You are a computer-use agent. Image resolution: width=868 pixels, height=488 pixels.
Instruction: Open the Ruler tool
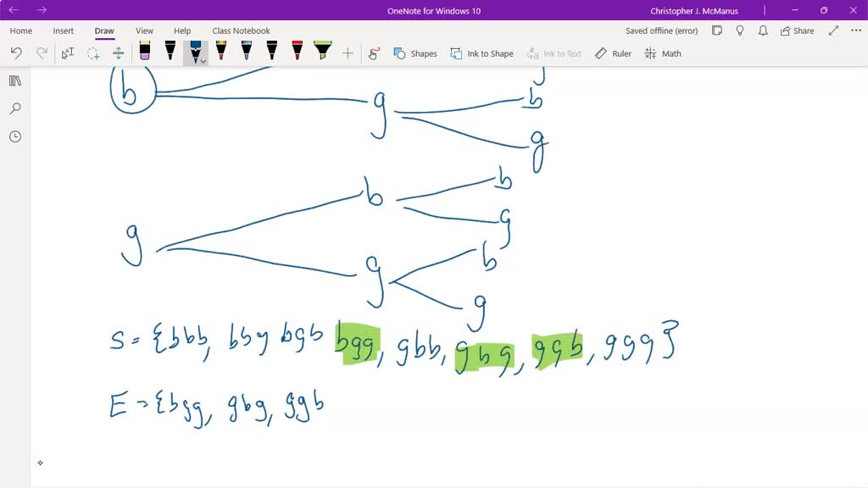[612, 53]
